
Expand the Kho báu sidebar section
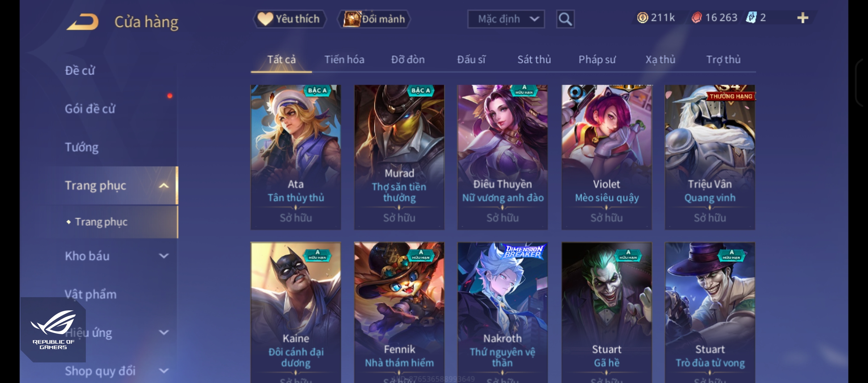164,256
